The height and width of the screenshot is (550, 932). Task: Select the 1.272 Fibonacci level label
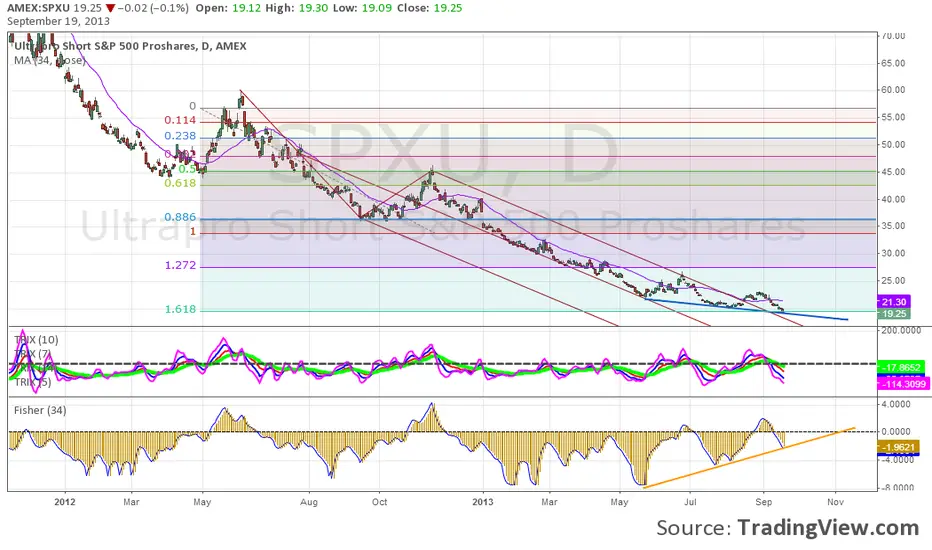click(180, 265)
